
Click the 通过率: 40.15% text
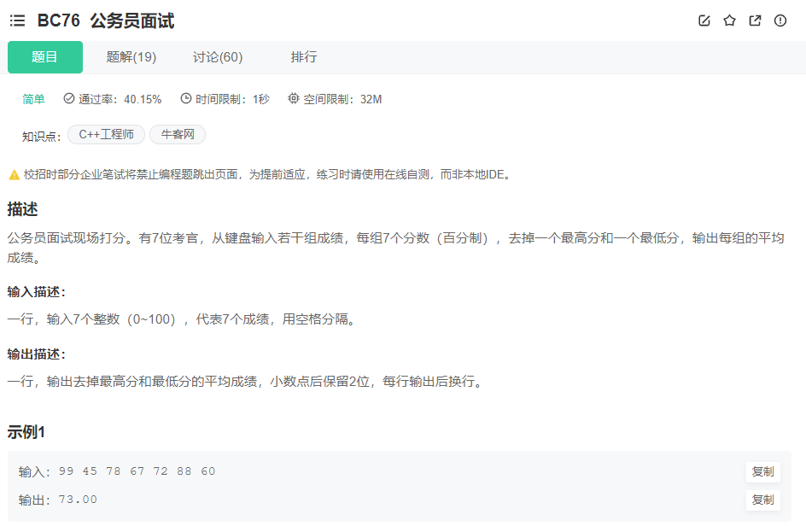pyautogui.click(x=120, y=99)
